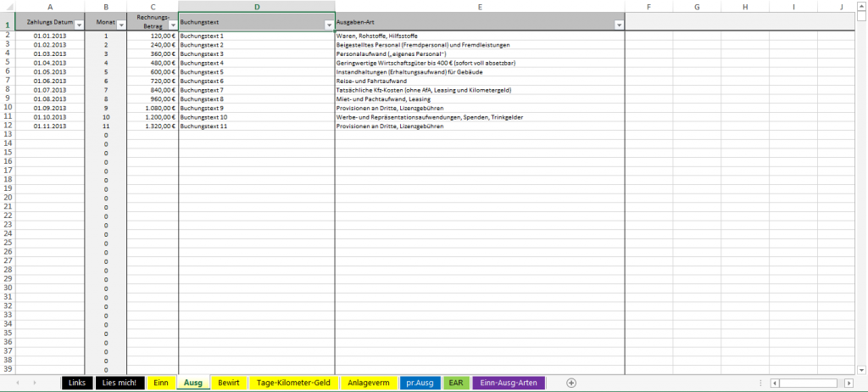868x392 pixels.
Task: Open the Tage-Kilometer-Geld sheet tab
Action: click(x=293, y=383)
